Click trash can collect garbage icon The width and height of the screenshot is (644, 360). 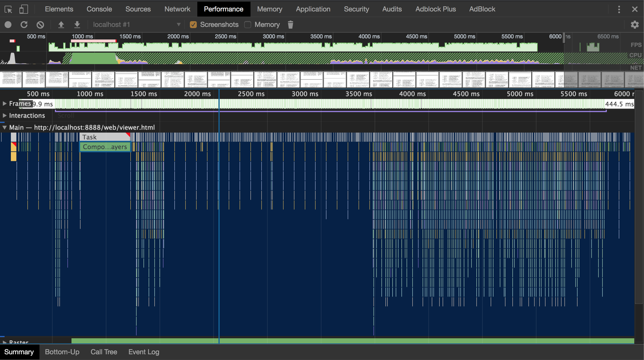coord(290,25)
